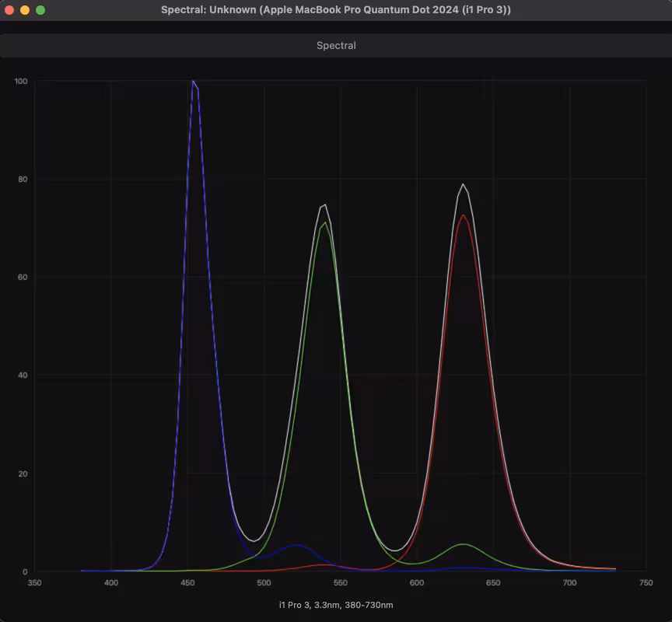This screenshot has height=622, width=672.
Task: Click the y-axis label 80
Action: 23,180
